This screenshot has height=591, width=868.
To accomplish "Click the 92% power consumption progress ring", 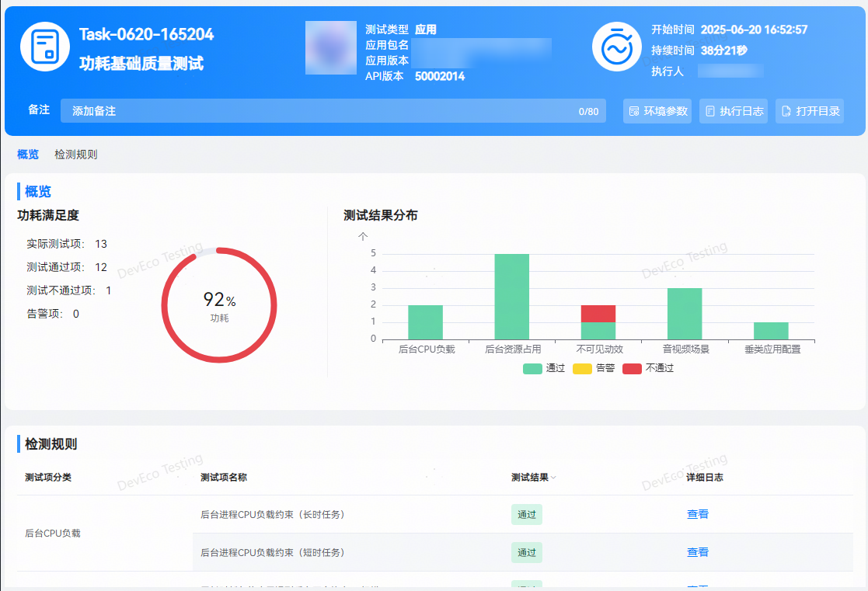I will [219, 304].
